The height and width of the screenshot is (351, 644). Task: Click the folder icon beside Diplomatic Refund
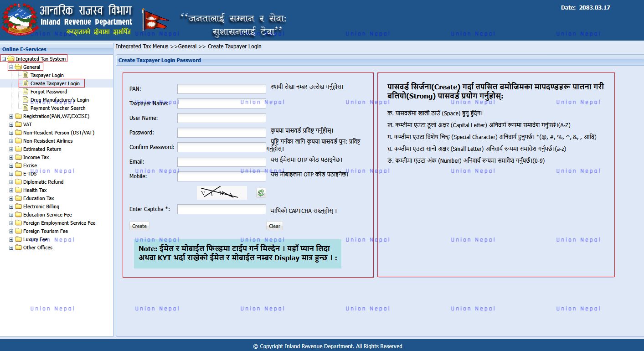[18, 182]
